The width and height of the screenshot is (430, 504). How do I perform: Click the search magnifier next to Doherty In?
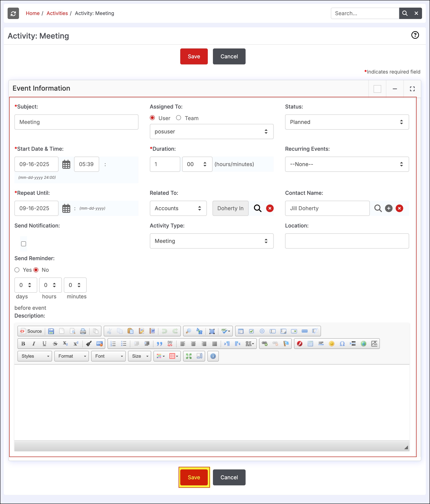point(257,208)
